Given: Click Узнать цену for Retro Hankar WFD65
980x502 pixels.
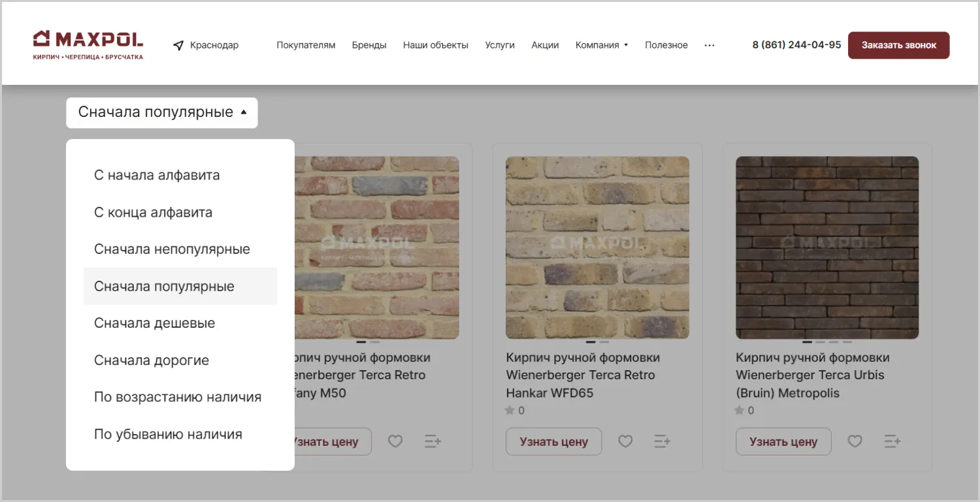Looking at the screenshot, I should (553, 441).
